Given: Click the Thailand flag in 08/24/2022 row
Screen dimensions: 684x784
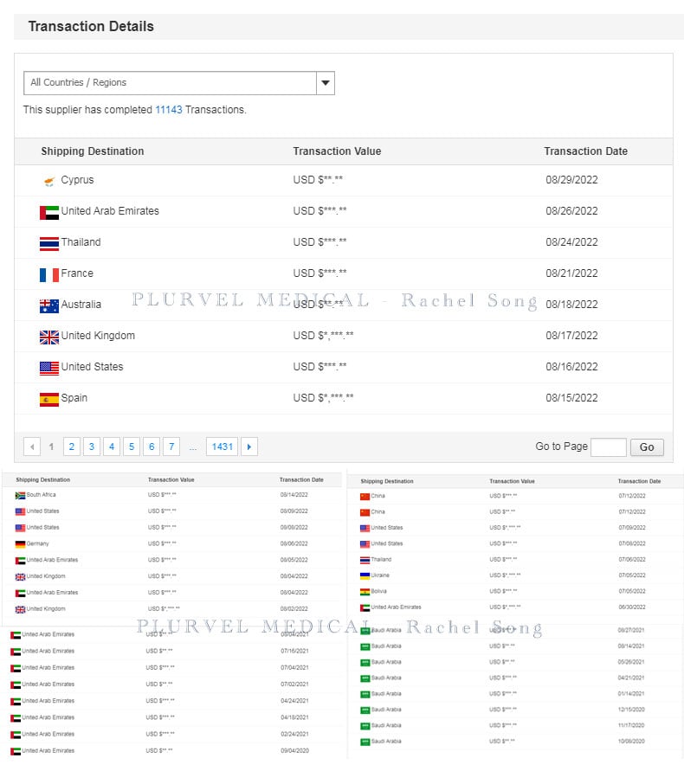Looking at the screenshot, I should click(x=49, y=243).
